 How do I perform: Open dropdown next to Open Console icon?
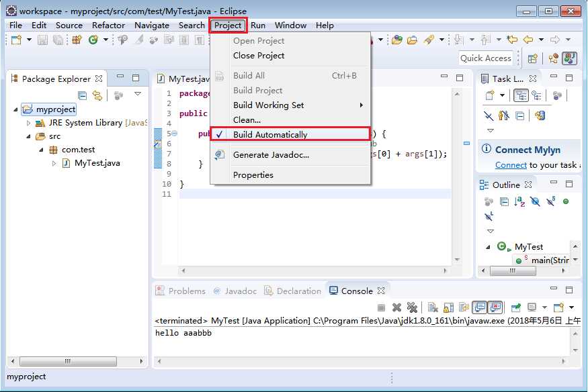[571, 307]
